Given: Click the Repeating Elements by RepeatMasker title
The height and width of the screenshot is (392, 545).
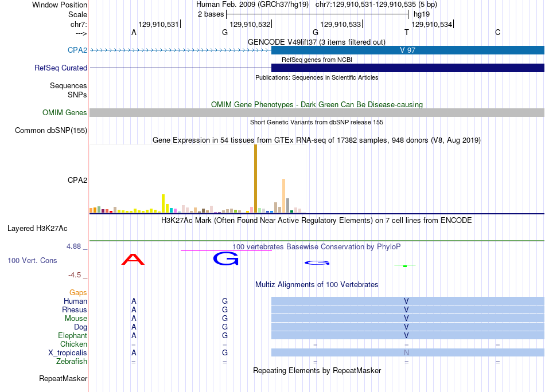Looking at the screenshot, I should tap(317, 370).
